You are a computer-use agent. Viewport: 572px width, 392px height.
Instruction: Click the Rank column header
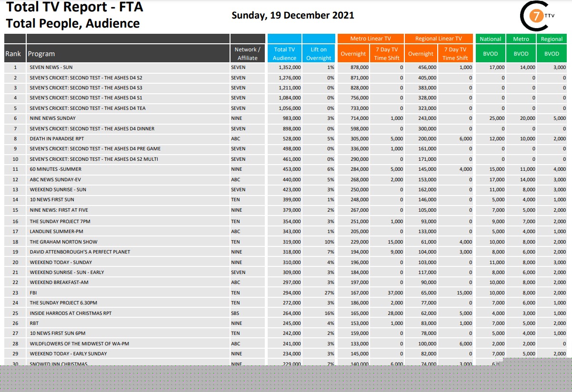13,54
